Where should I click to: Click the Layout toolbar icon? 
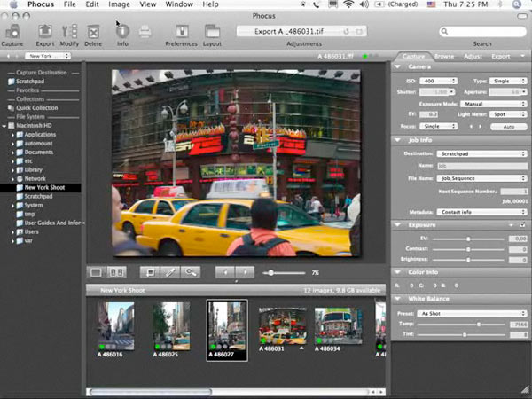click(212, 31)
